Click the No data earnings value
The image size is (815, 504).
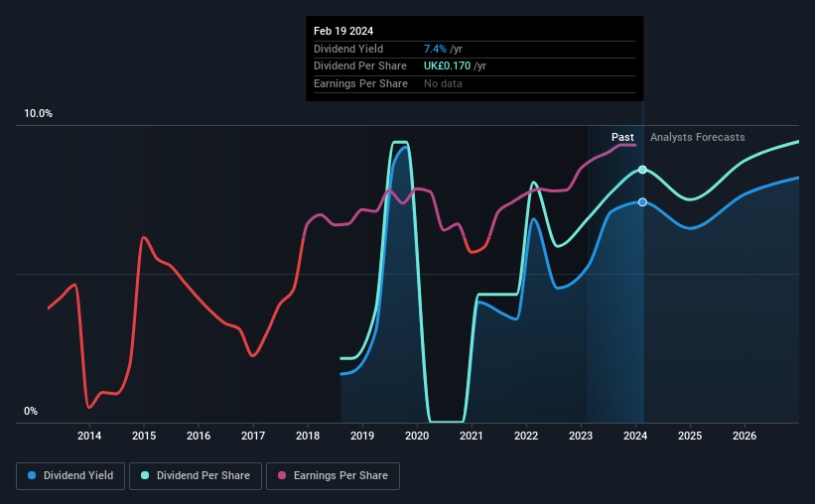443,83
